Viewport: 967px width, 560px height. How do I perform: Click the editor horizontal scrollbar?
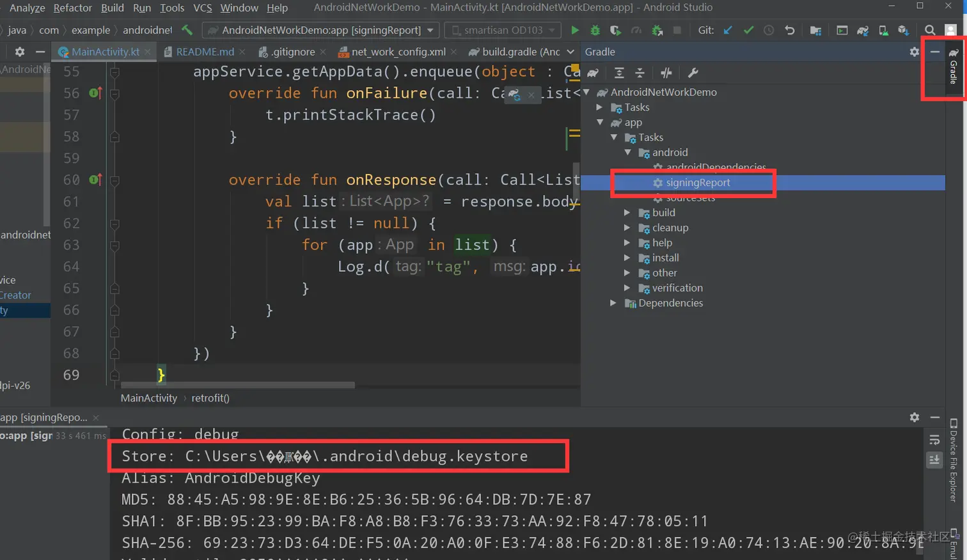click(x=238, y=385)
